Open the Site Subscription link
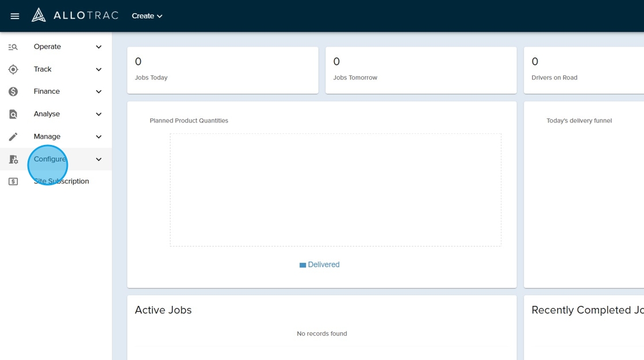Viewport: 644px width, 360px height. click(x=62, y=182)
